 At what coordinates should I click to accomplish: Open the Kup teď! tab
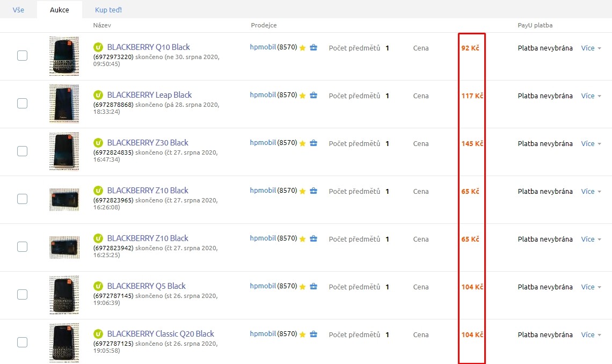[108, 10]
